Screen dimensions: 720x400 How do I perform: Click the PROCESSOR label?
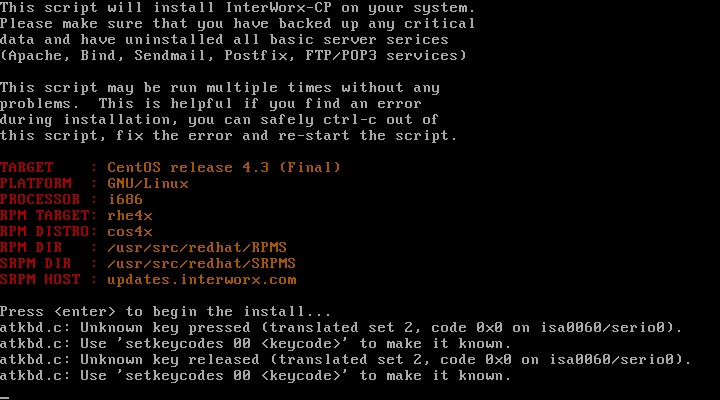click(x=40, y=199)
